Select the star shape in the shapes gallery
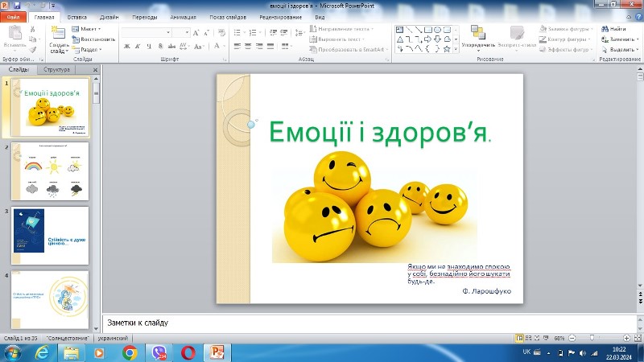The image size is (644, 362). 447,49
